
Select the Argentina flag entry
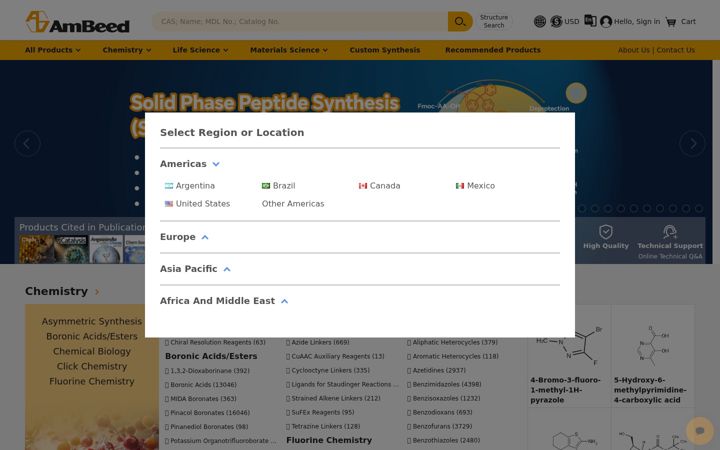coord(190,186)
